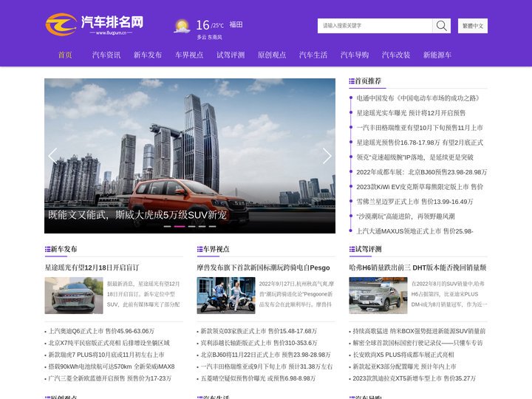Open 首页 navigation tab

[65, 55]
